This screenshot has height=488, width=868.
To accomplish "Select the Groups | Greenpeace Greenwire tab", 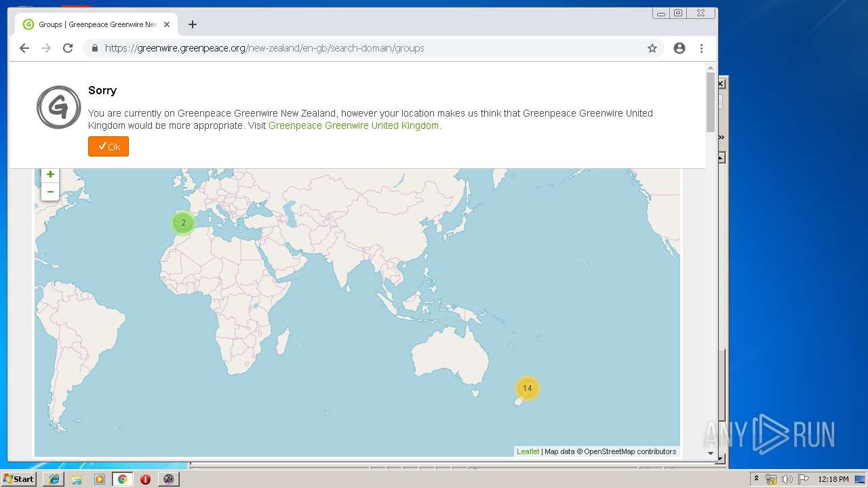I will [96, 24].
